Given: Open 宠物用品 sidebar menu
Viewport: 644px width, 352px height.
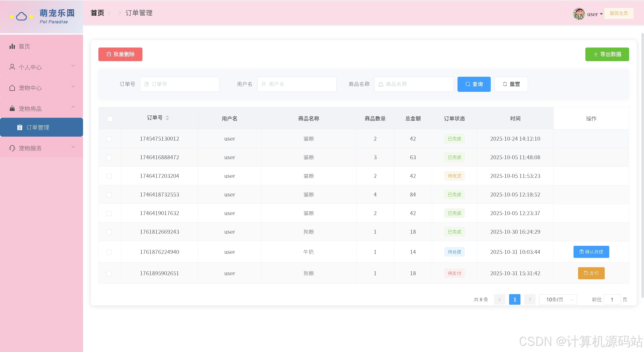Looking at the screenshot, I should click(x=42, y=108).
